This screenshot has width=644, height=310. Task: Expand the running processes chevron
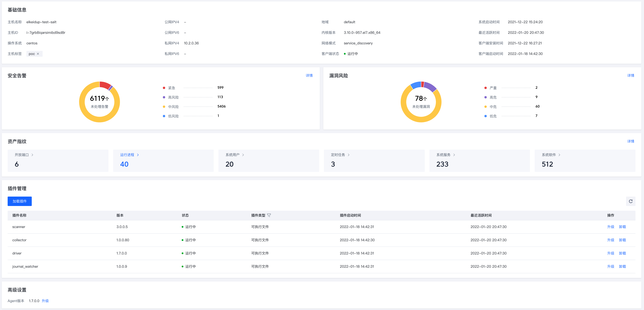[138, 155]
